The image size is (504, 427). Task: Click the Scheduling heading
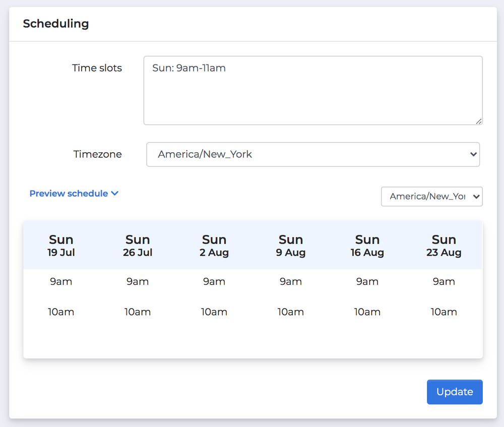(x=56, y=24)
